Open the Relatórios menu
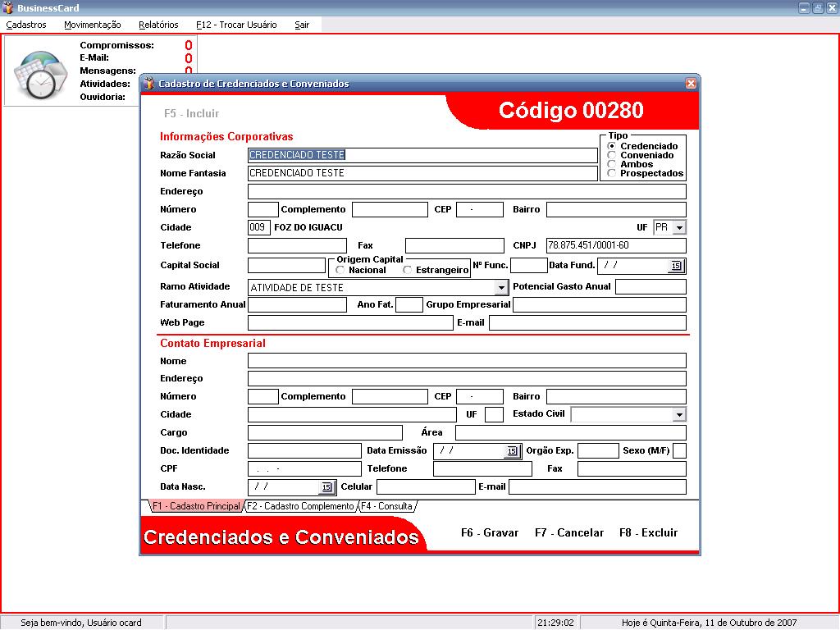The height and width of the screenshot is (630, 840). pos(158,25)
